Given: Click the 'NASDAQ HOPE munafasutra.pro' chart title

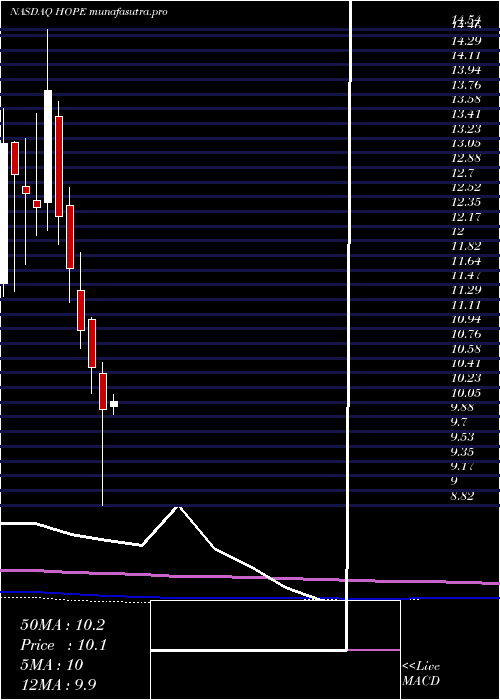Looking at the screenshot, I should coord(89,12).
